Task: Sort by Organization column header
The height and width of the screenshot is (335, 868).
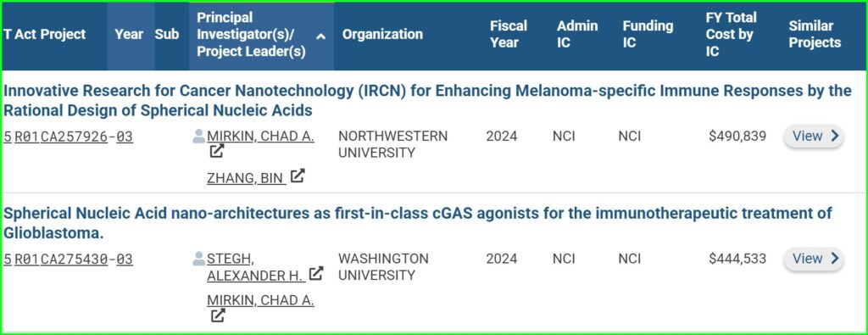Action: [382, 34]
